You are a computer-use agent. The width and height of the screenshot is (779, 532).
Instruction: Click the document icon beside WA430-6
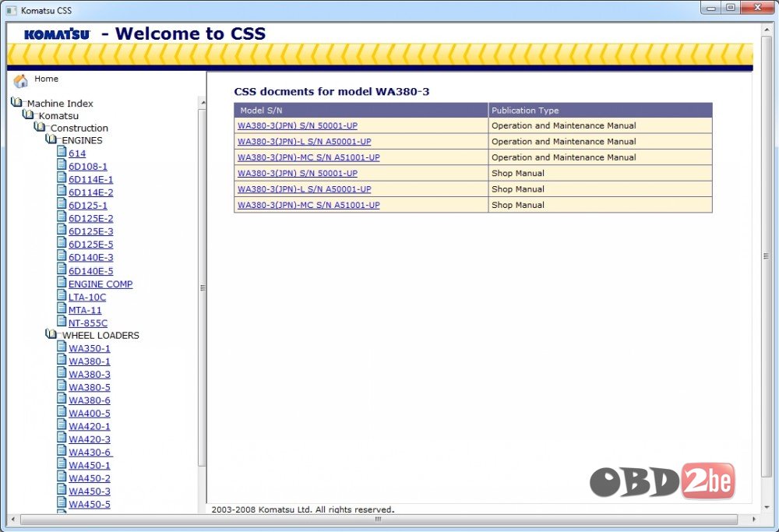(62, 450)
